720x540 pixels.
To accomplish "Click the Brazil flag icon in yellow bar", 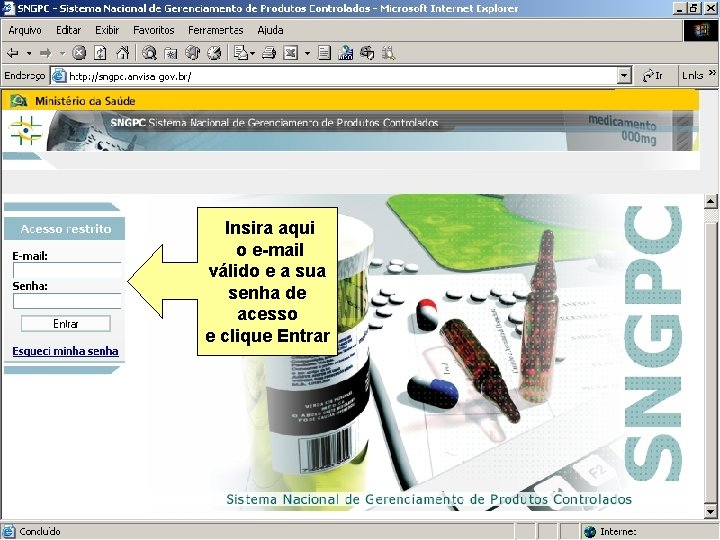I will (19, 101).
